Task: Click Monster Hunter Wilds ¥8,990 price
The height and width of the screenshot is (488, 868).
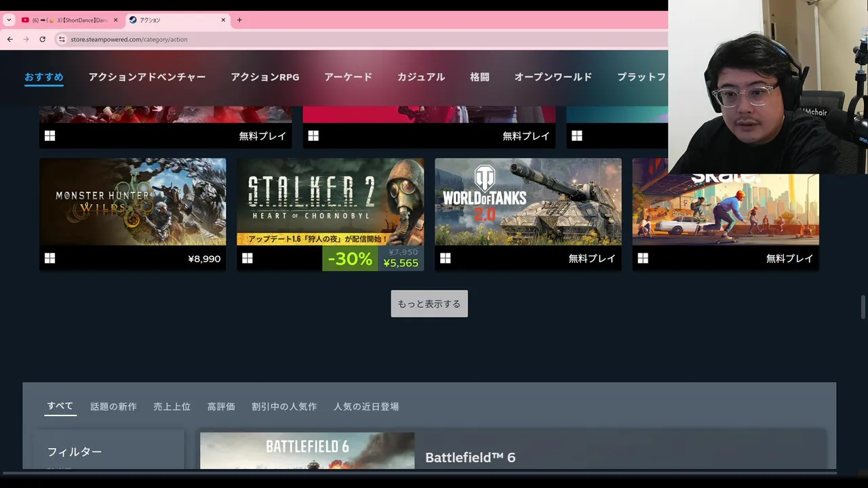Action: [204, 258]
